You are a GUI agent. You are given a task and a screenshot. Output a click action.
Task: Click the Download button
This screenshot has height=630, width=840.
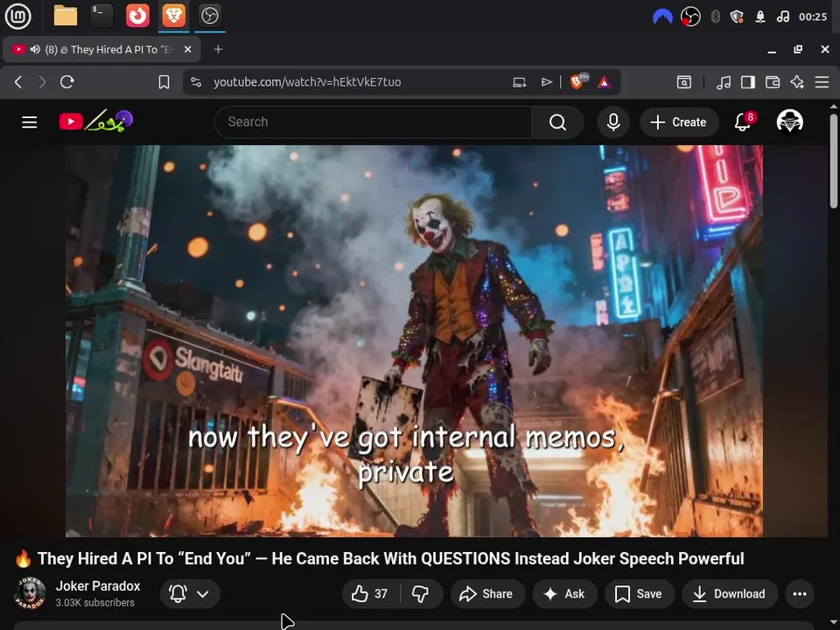729,593
